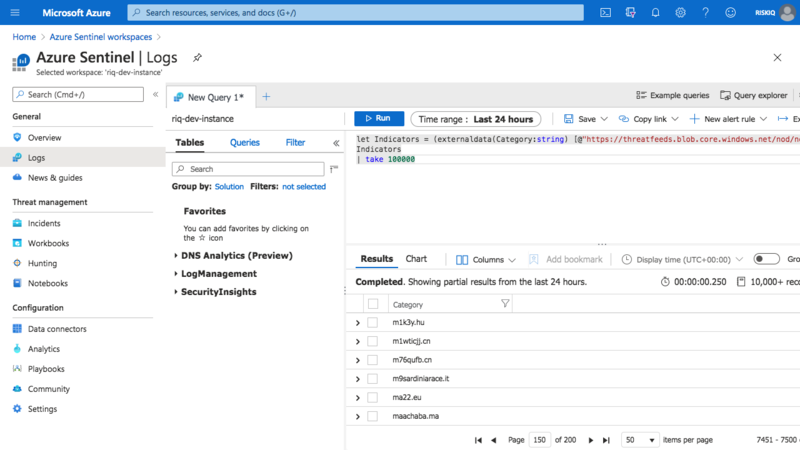Open the notifications bell
The image size is (800, 450).
[656, 12]
